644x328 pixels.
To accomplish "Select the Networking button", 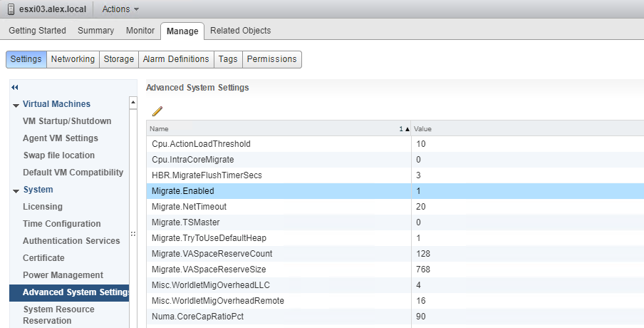I will click(x=73, y=59).
